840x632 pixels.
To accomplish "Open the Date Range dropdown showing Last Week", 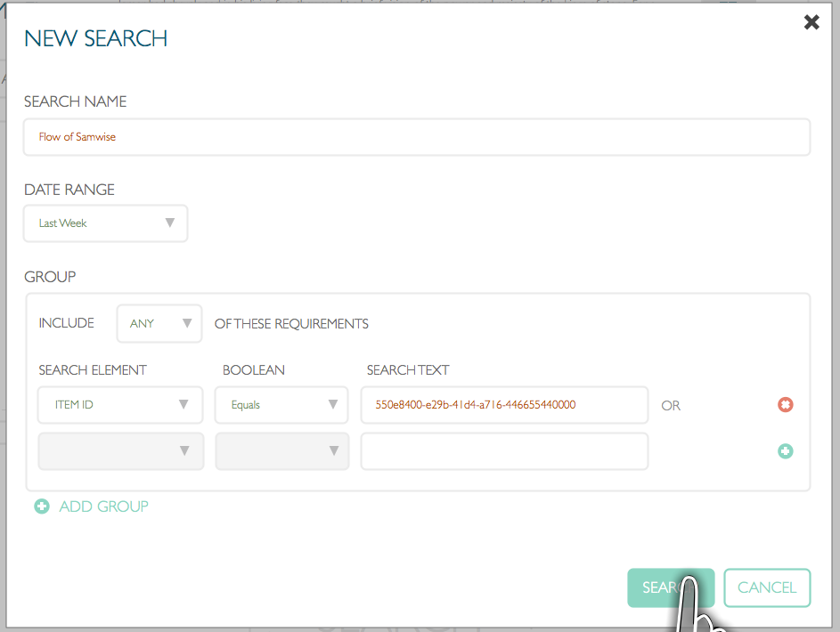I will coord(105,223).
